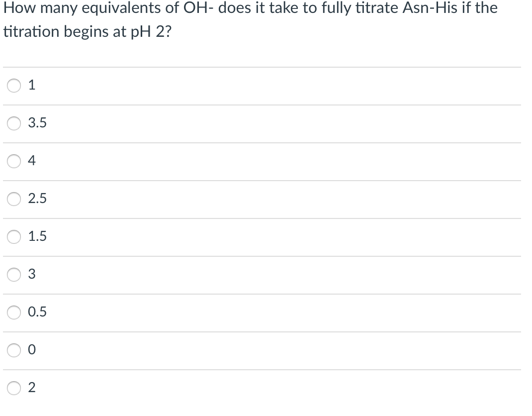Select the radio button for answer 0.5
Viewport: 532px width, 416px height.
[13, 312]
